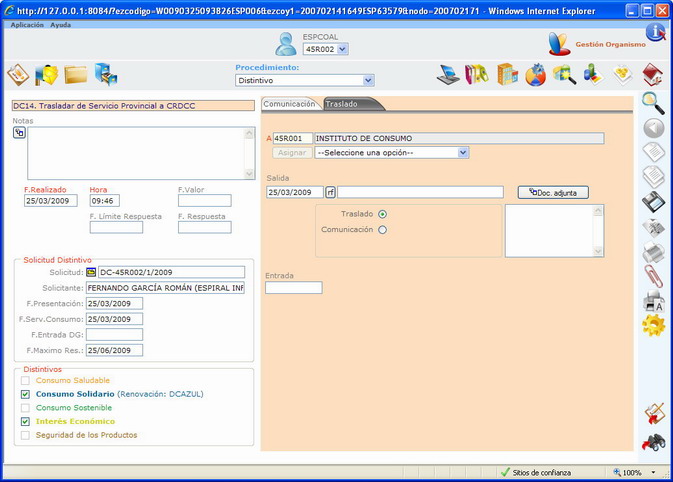Click the pie chart with gear icon

pos(536,75)
